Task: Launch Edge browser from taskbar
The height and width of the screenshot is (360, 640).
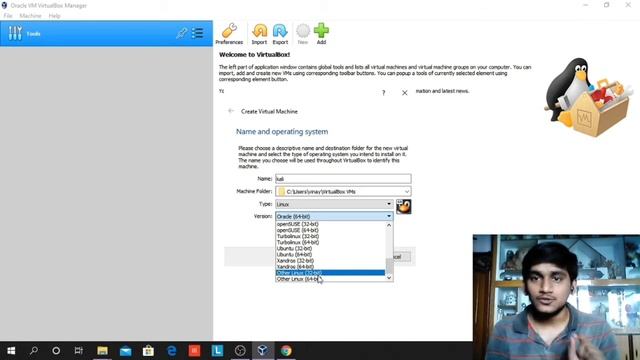Action: click(x=171, y=351)
